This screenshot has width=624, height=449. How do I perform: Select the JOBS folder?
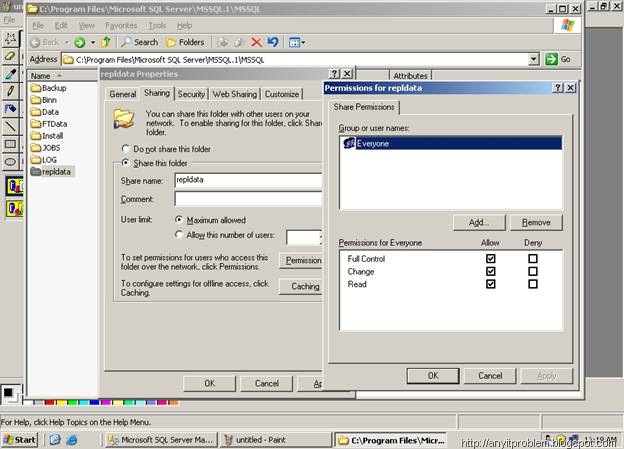coord(45,148)
